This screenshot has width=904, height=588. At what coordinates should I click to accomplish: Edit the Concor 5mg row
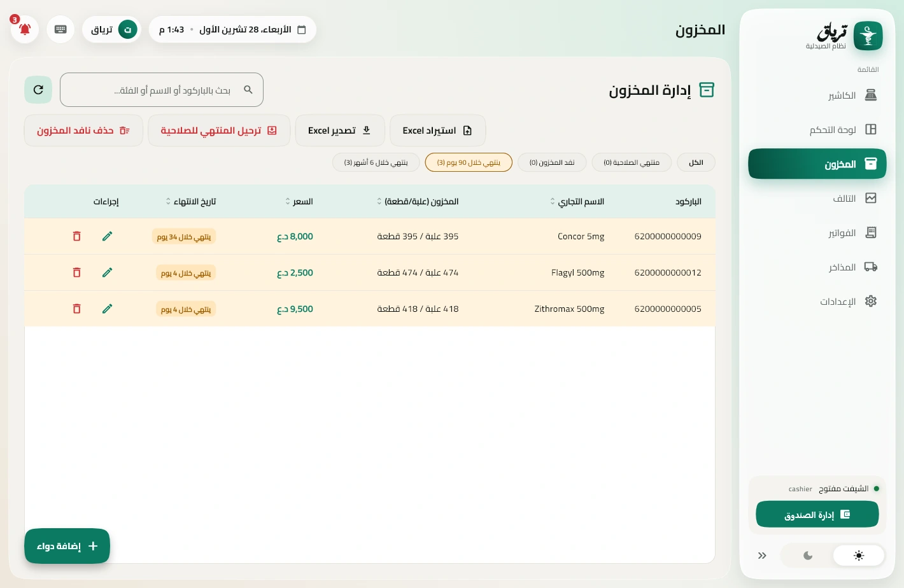[x=108, y=236]
